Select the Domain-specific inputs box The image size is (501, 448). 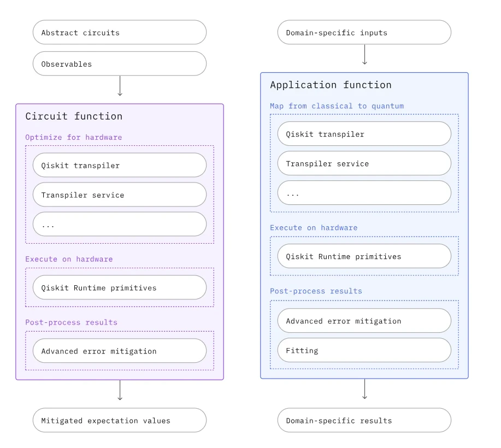(x=364, y=32)
